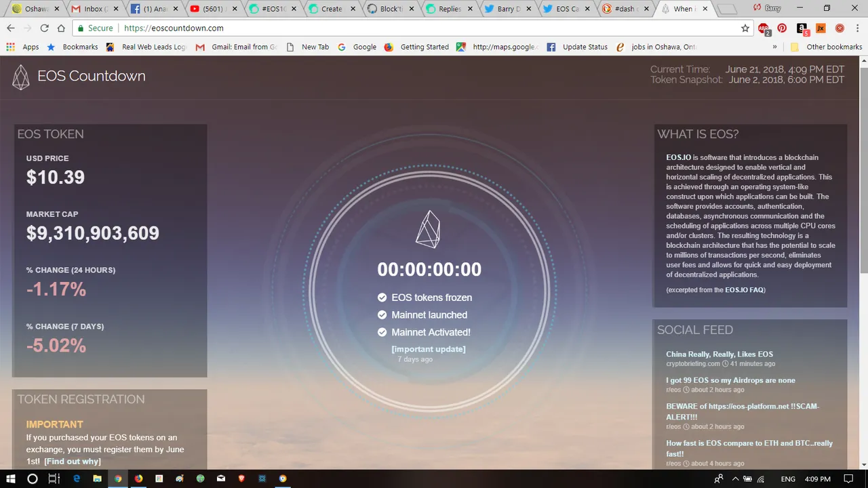Click the EOS logo inside the countdown circle
This screenshot has height=488, width=868.
click(x=428, y=228)
